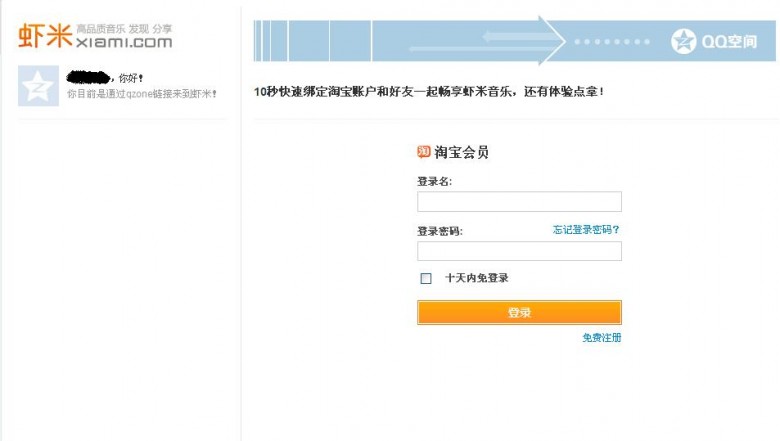Click the 高品质音乐 发现 分享 tagline
Image resolution: width=780 pixels, height=441 pixels.
pyautogui.click(x=124, y=29)
